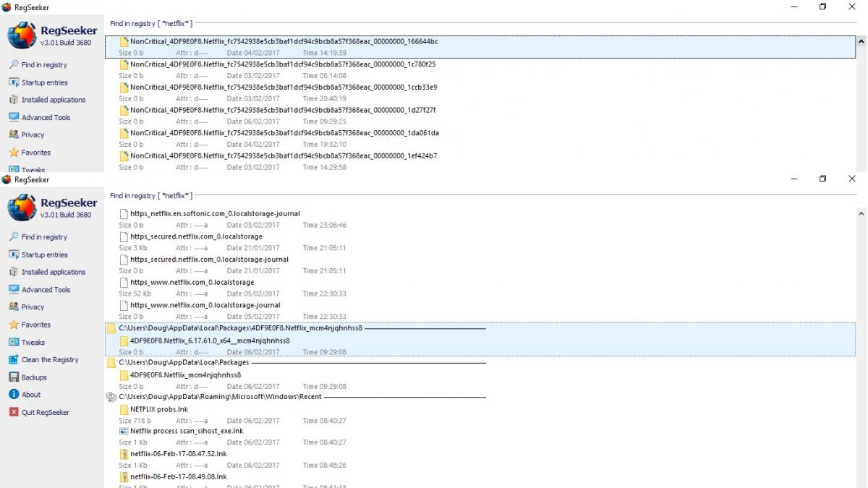Select folder icon of 4DF9E0F8.Netflix_mcm4njqhnhss8 entry
Viewport: 868px width, 488px height.
124,375
